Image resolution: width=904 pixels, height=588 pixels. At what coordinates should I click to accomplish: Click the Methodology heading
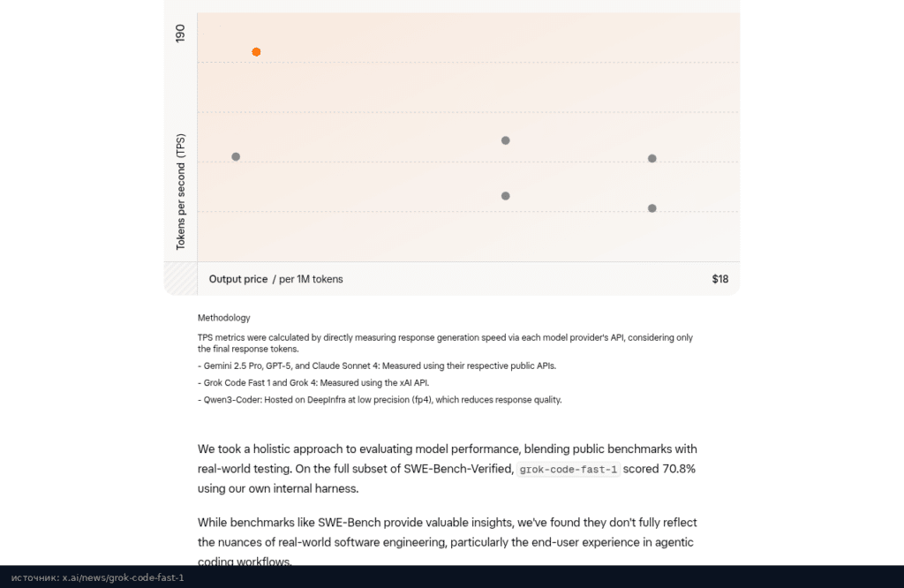pyautogui.click(x=223, y=318)
